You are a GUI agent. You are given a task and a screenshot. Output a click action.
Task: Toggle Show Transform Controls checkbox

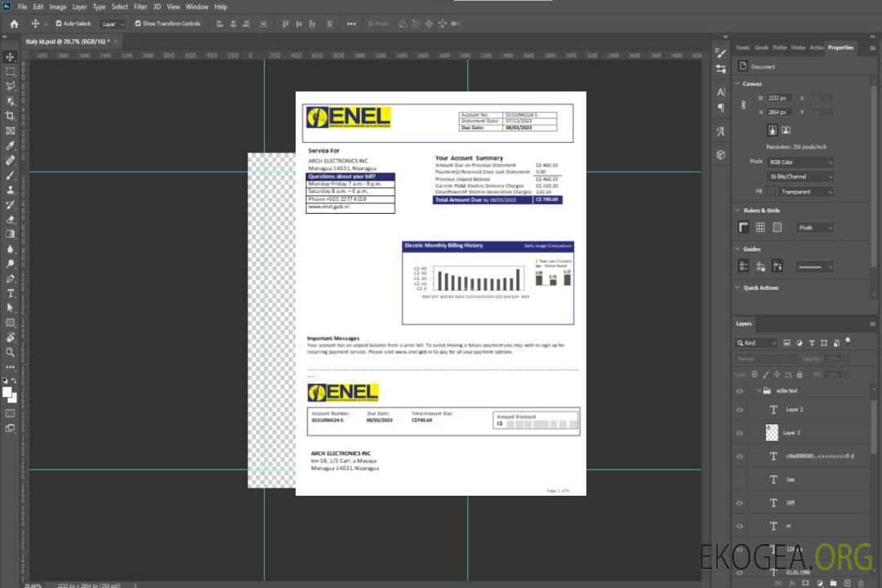pos(138,24)
